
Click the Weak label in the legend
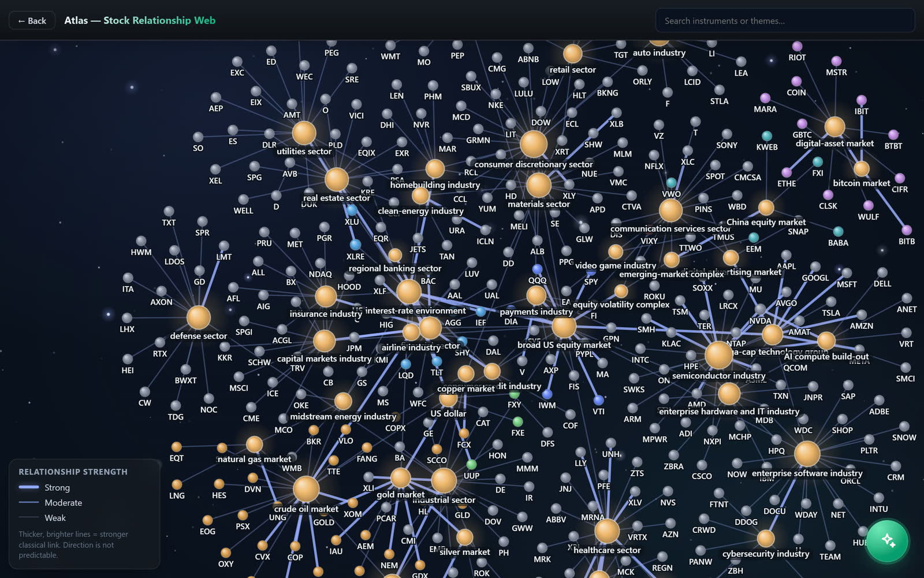(55, 518)
